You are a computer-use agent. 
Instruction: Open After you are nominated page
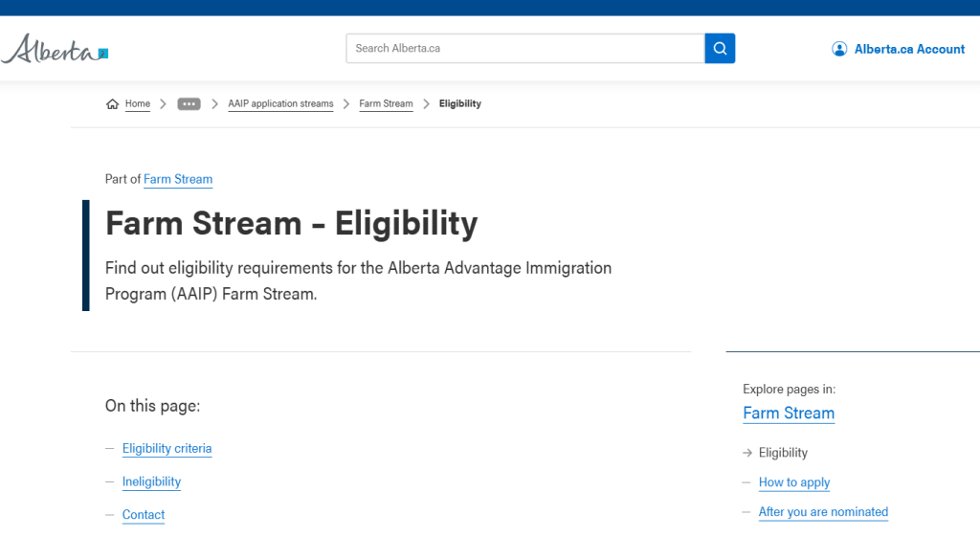click(x=823, y=512)
